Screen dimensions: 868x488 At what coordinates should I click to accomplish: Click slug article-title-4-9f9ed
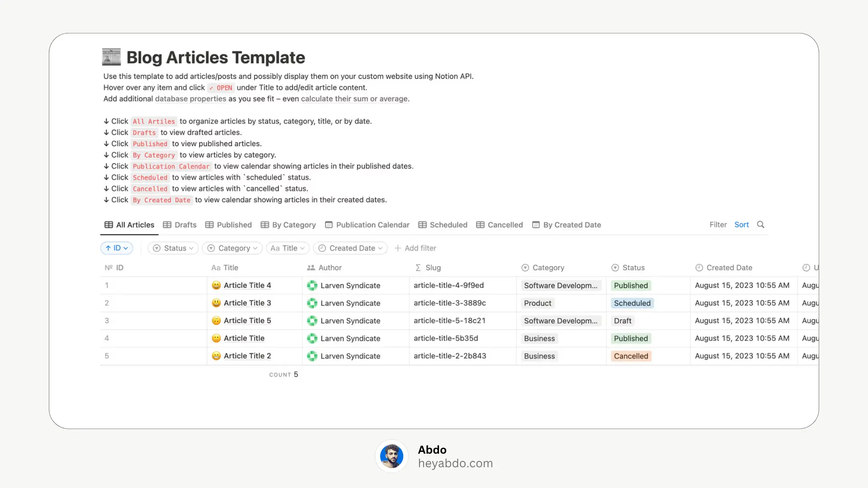[448, 285]
